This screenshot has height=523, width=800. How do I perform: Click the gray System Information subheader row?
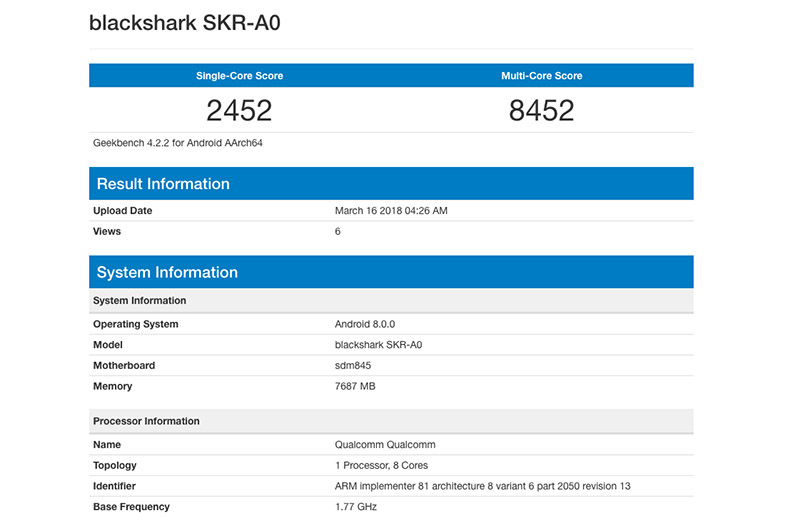(x=391, y=301)
